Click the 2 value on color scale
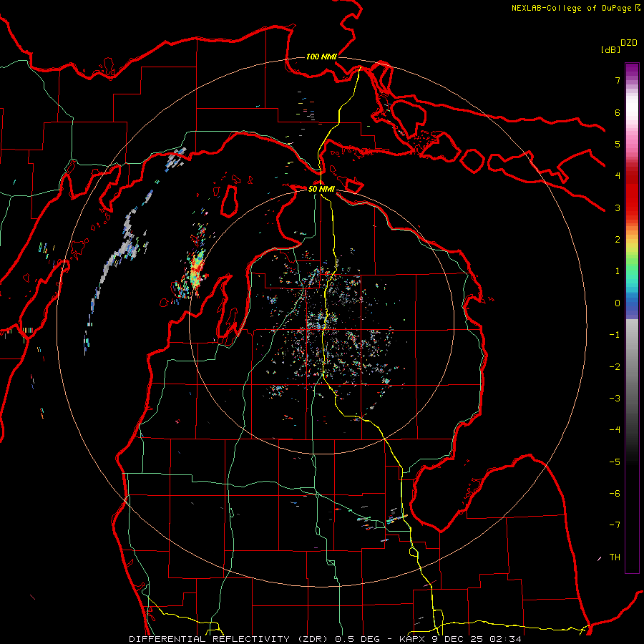Viewport: 644px width, 644px height. tap(618, 240)
